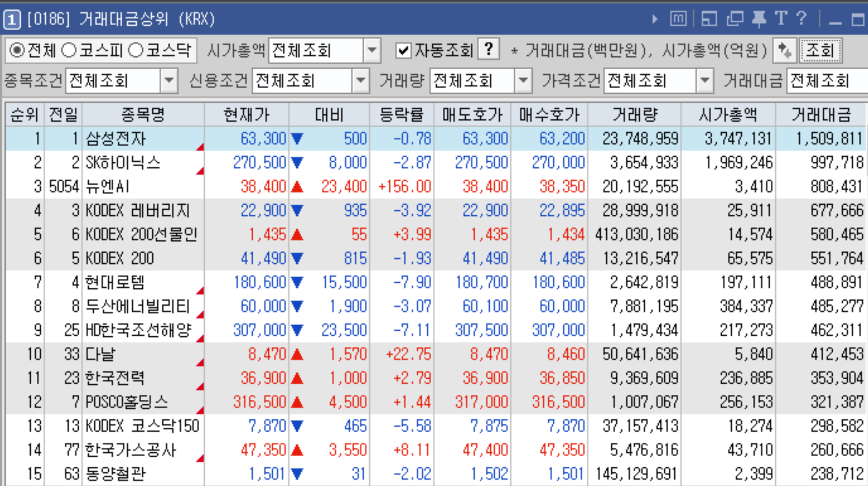
Task: Open the help question mark in title bar
Action: [x=801, y=19]
